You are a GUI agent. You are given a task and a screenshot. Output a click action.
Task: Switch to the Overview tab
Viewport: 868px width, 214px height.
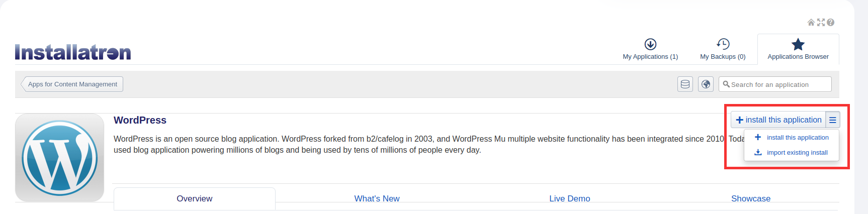point(195,199)
